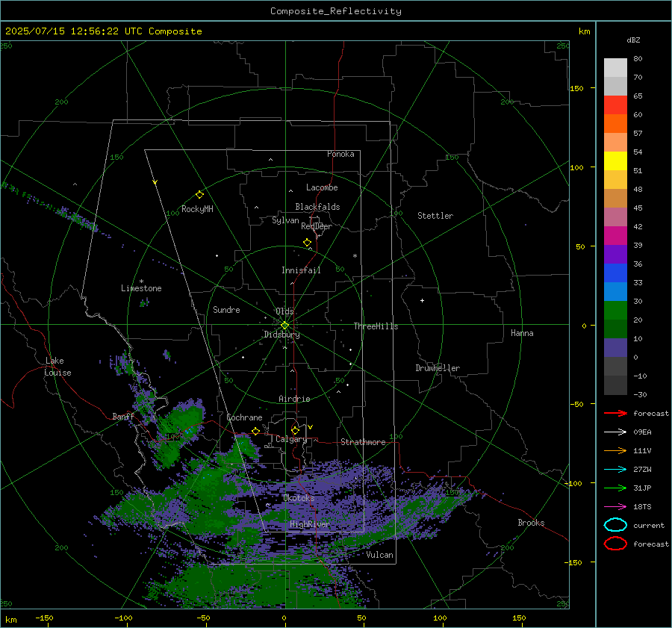Click the 'km' unit label at top right
This screenshot has height=628, width=672.
pyautogui.click(x=584, y=31)
